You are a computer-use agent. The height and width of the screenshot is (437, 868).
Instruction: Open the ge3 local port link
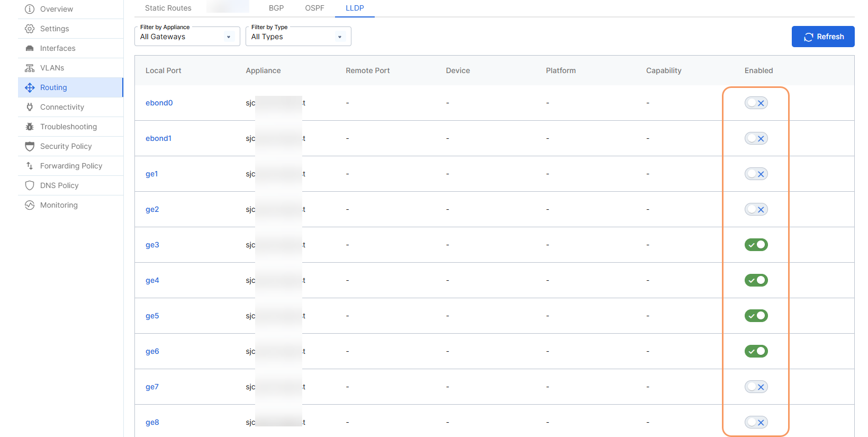(152, 245)
